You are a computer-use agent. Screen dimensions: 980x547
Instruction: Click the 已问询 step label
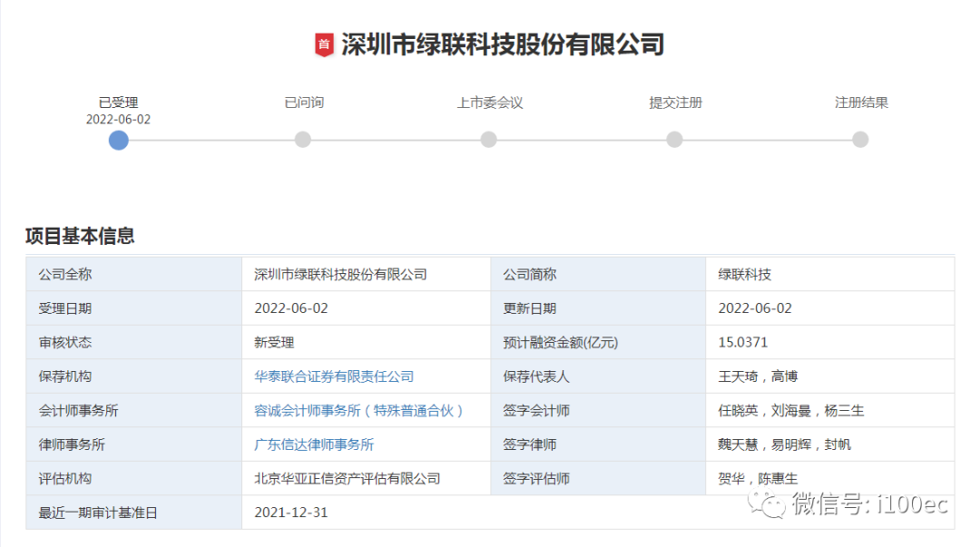pyautogui.click(x=304, y=103)
